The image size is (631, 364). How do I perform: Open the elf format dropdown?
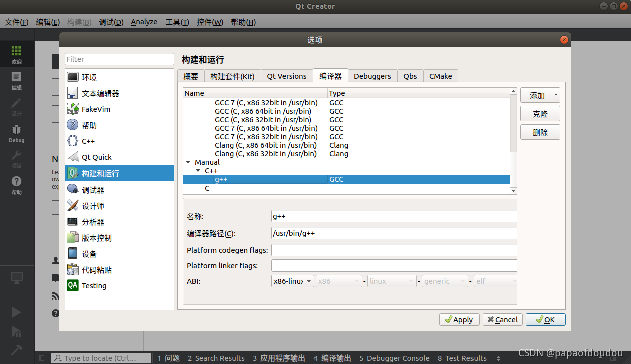point(495,281)
